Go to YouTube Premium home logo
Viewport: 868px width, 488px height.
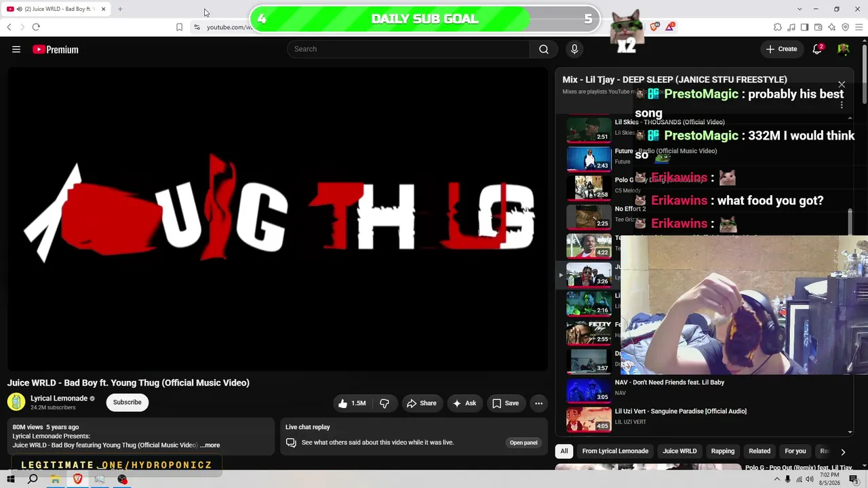[x=56, y=49]
